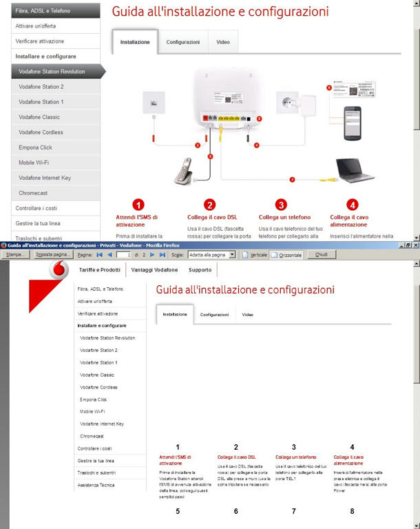Click Vodafone Station Revolution in preview sidebar
This screenshot has width=420, height=529.
click(107, 338)
